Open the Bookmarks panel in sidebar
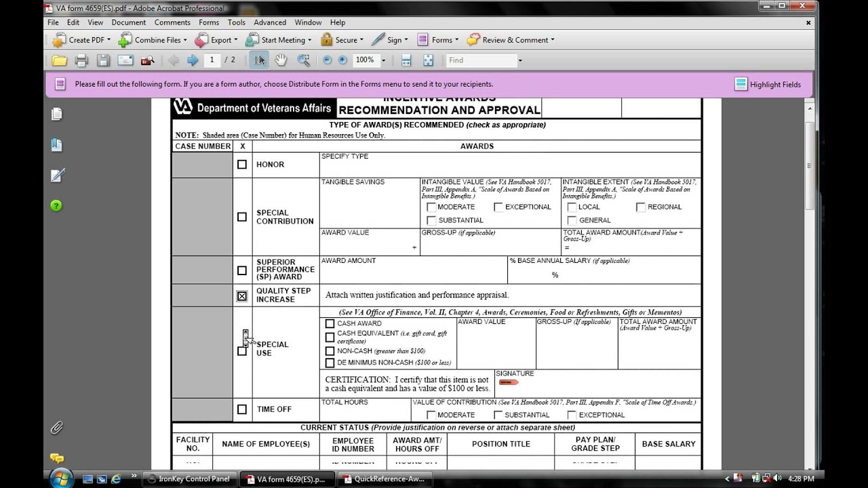This screenshot has width=868, height=488. 57,145
